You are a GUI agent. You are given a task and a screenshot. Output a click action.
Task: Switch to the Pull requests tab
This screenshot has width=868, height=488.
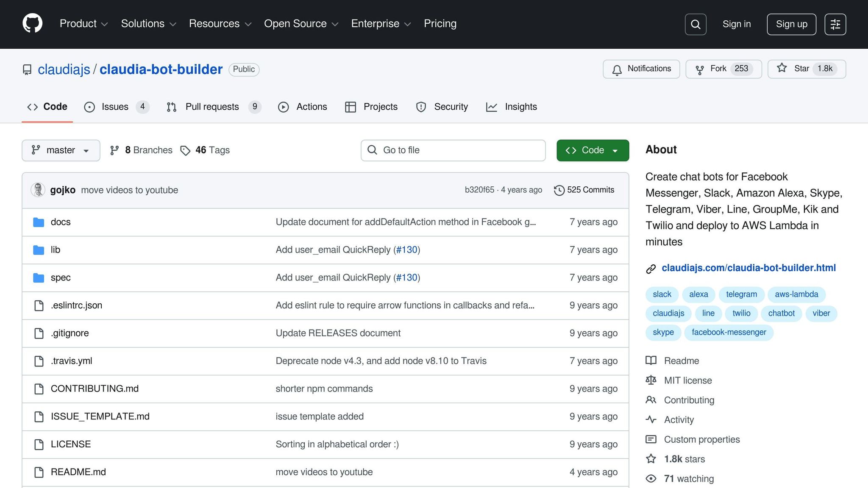click(x=214, y=107)
